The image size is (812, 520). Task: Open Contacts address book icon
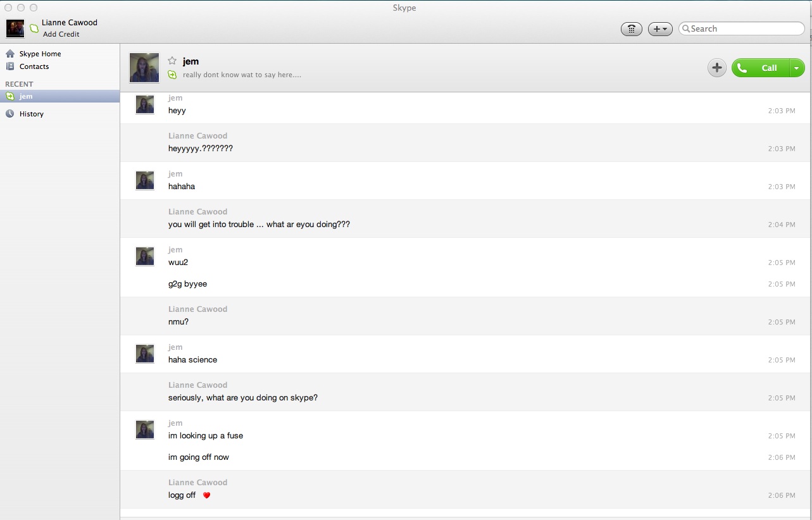click(10, 66)
